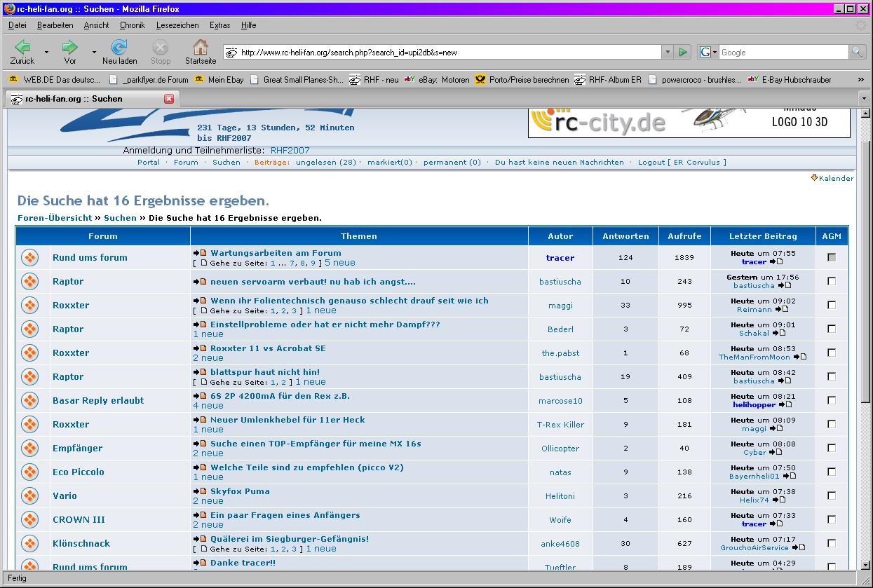Screen dimensions: 873x588
Task: Click the Google search input field
Action: (784, 52)
